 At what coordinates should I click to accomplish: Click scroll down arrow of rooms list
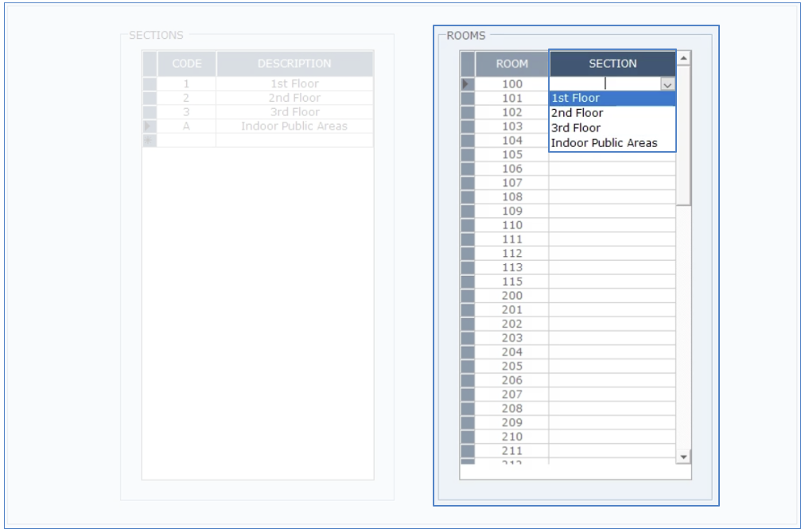tap(683, 456)
